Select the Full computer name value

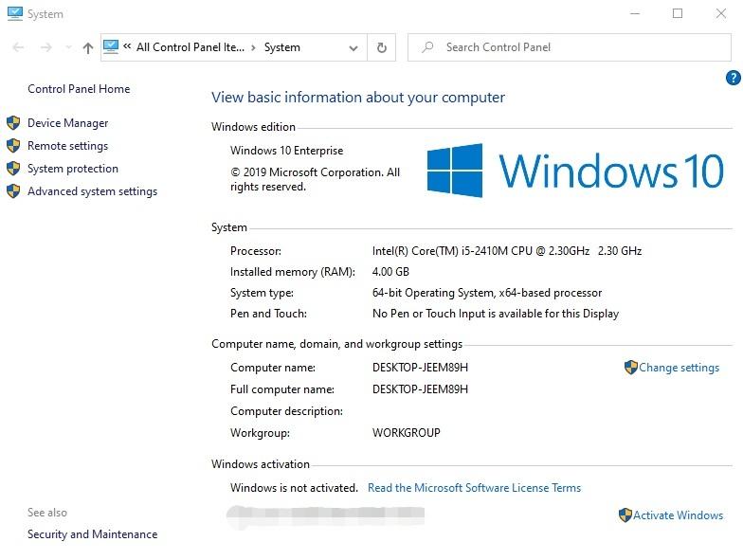(x=421, y=389)
